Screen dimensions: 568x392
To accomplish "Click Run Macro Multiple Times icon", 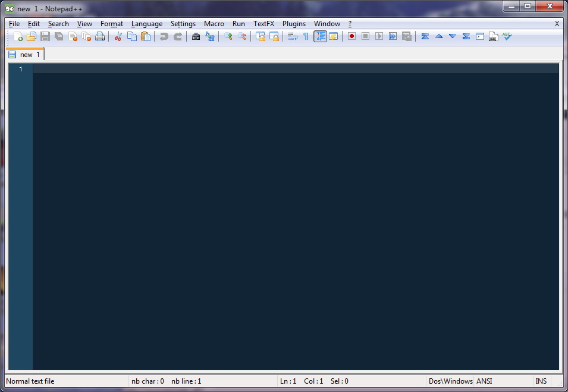I will pyautogui.click(x=393, y=36).
